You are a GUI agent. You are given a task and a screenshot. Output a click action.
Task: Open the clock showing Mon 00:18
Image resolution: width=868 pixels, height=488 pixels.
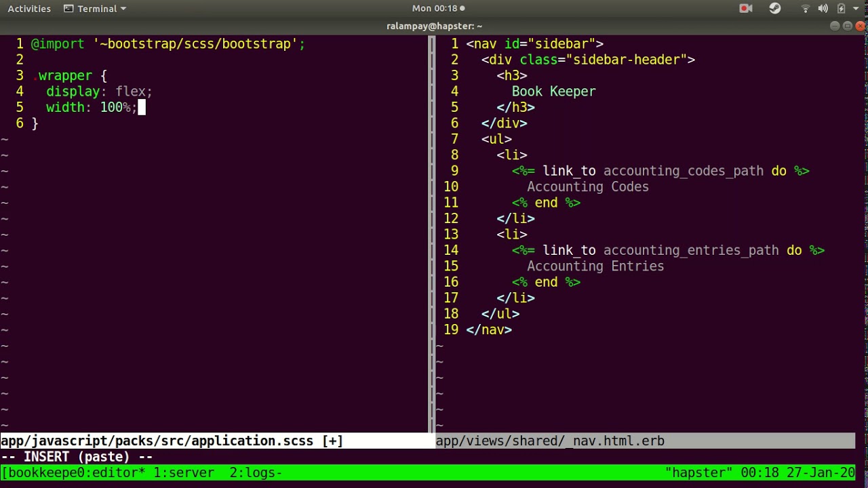pos(438,9)
